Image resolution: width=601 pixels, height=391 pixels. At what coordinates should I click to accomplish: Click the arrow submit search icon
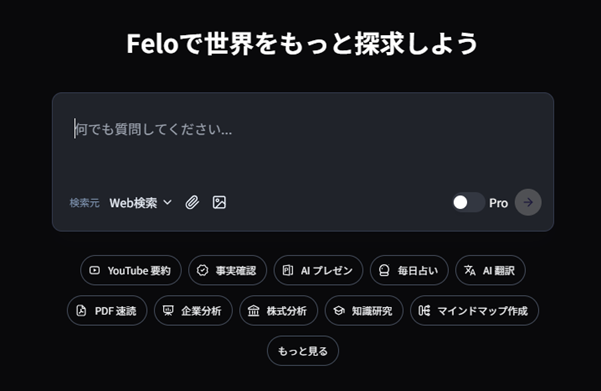coord(528,202)
